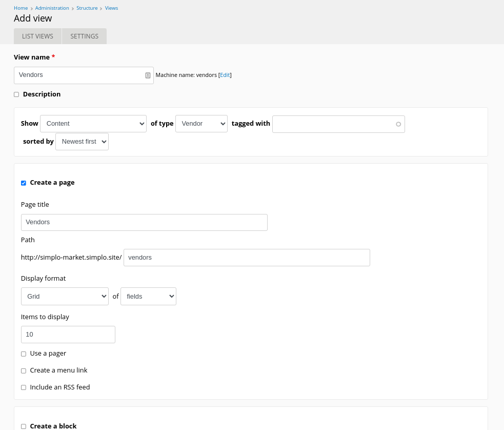Open the Show Content dropdown
504x430 pixels.
pos(93,124)
